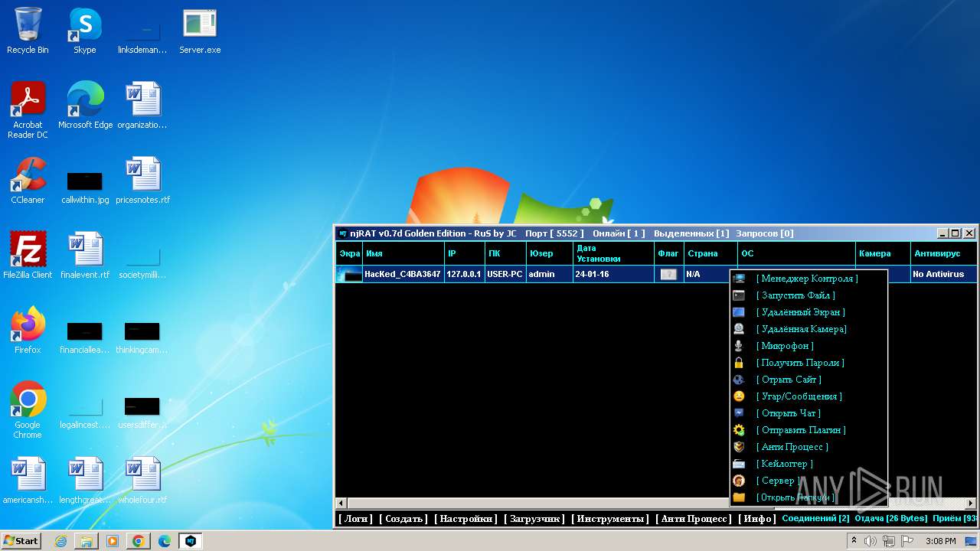
Task: Click the Chrome taskbar icon
Action: pyautogui.click(x=139, y=541)
